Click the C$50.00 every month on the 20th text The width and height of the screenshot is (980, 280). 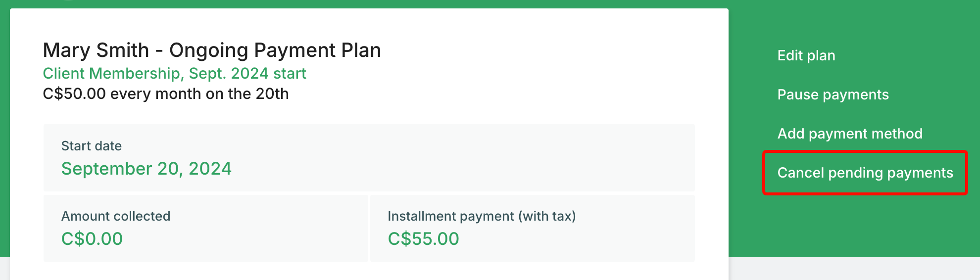[x=166, y=93]
